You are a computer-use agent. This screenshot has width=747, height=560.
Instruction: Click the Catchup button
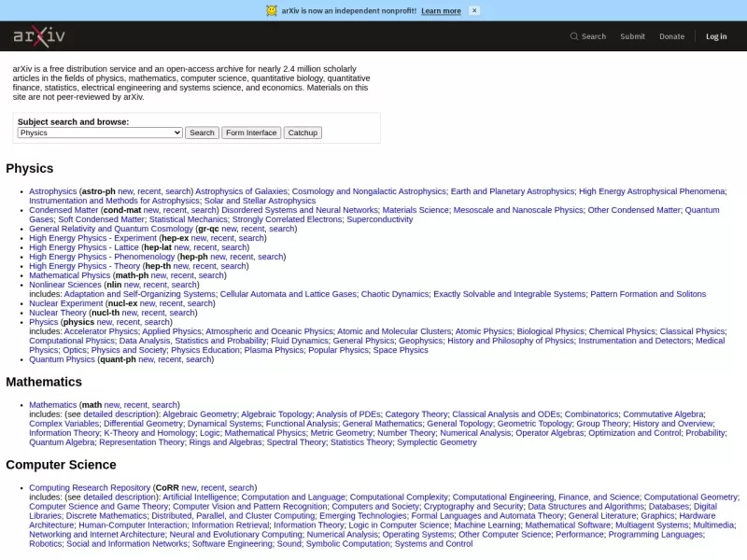303,133
